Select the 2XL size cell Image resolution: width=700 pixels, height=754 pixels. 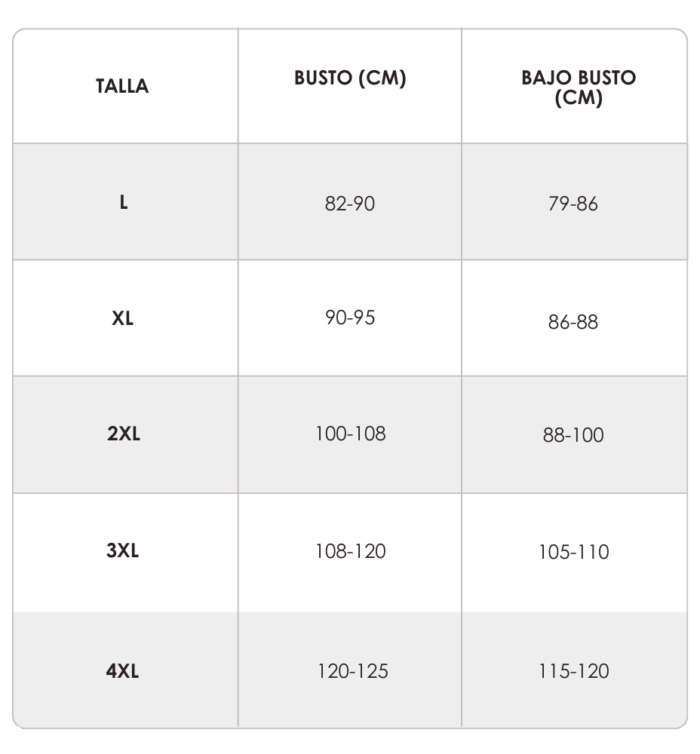(x=124, y=434)
